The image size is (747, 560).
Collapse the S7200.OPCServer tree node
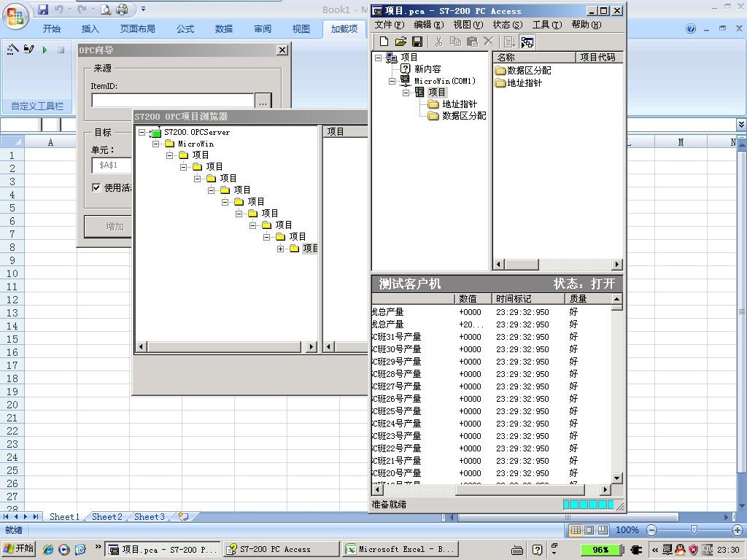142,133
